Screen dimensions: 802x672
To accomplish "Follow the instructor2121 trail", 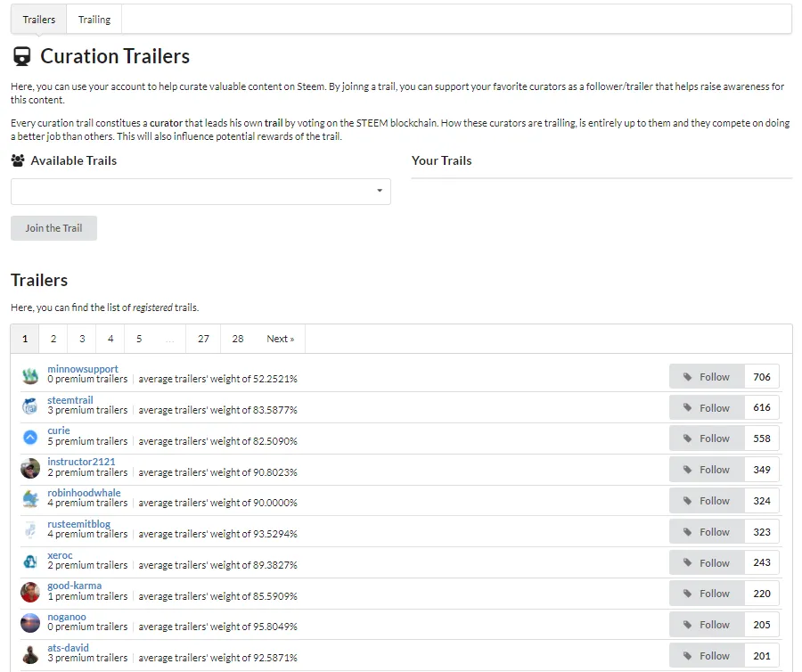I will click(x=707, y=470).
